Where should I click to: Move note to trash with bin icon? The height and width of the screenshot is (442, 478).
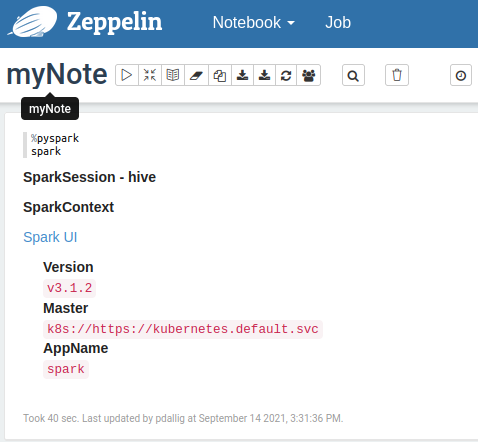click(x=397, y=75)
